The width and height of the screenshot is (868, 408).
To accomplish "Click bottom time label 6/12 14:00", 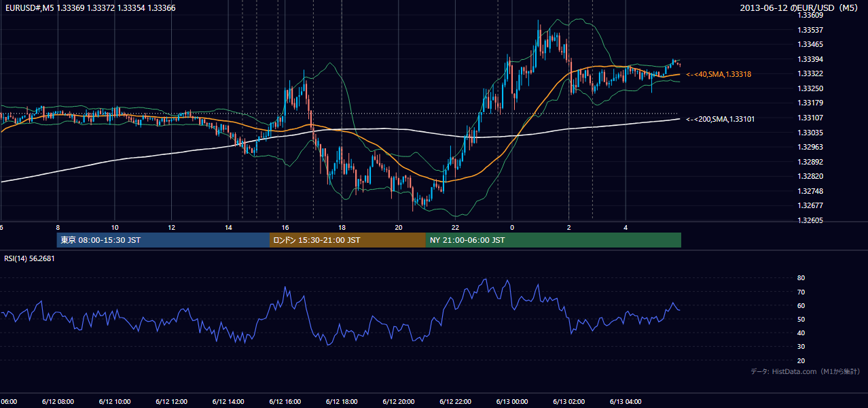I will pos(228,401).
